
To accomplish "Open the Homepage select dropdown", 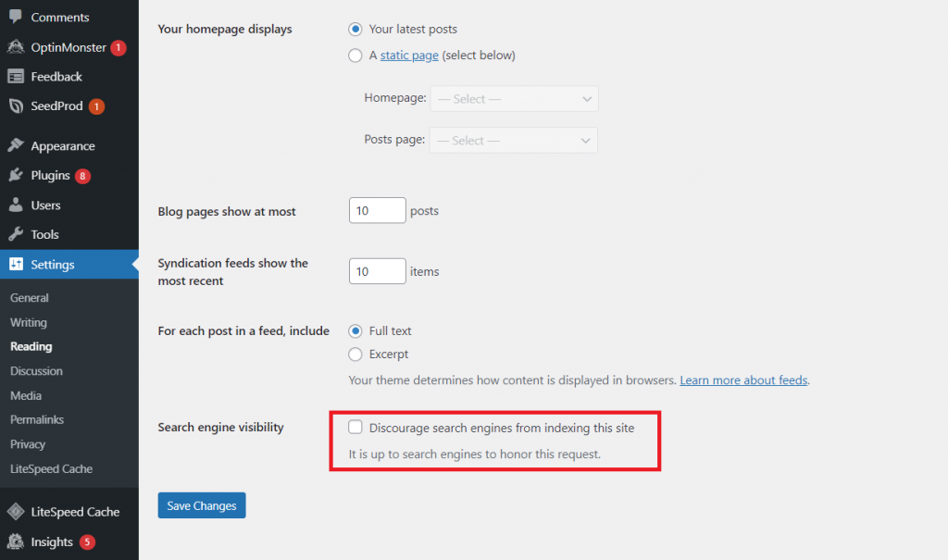I will [x=514, y=98].
